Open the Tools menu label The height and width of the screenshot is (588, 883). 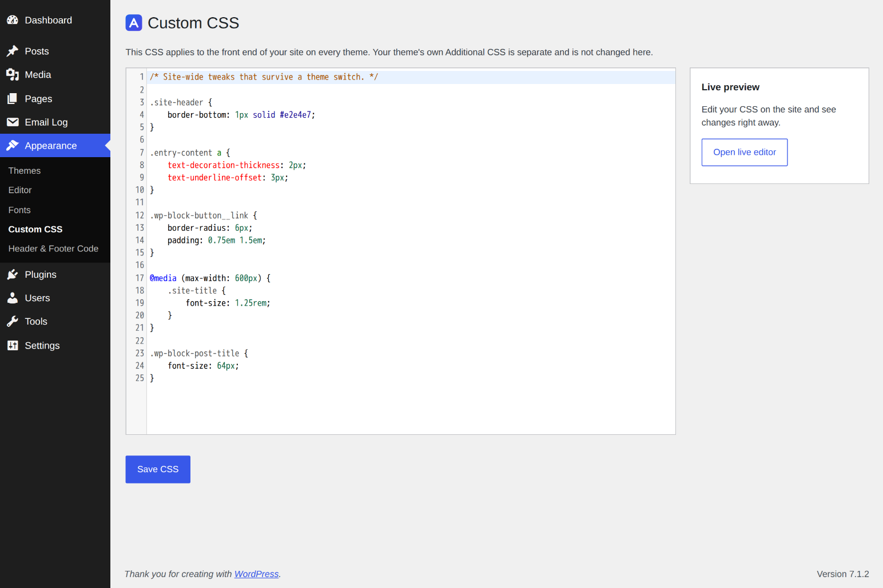pos(36,322)
